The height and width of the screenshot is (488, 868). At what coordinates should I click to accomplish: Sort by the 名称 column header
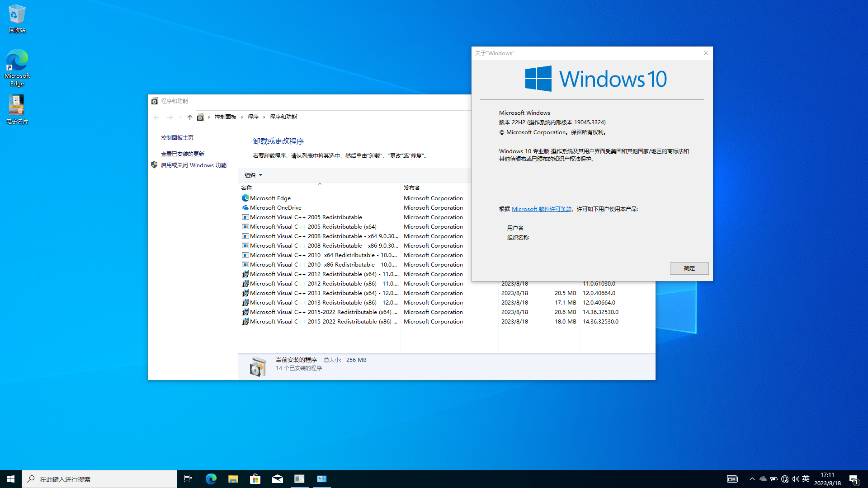(319, 188)
